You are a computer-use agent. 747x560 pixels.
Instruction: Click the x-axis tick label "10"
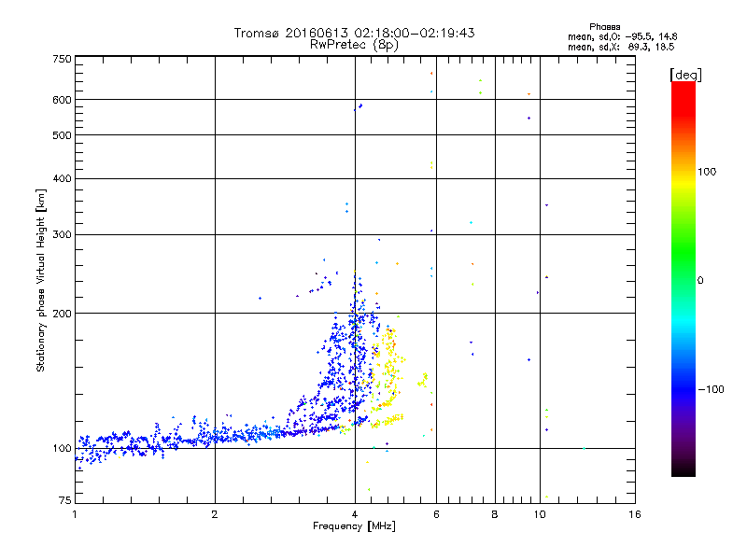[540, 514]
